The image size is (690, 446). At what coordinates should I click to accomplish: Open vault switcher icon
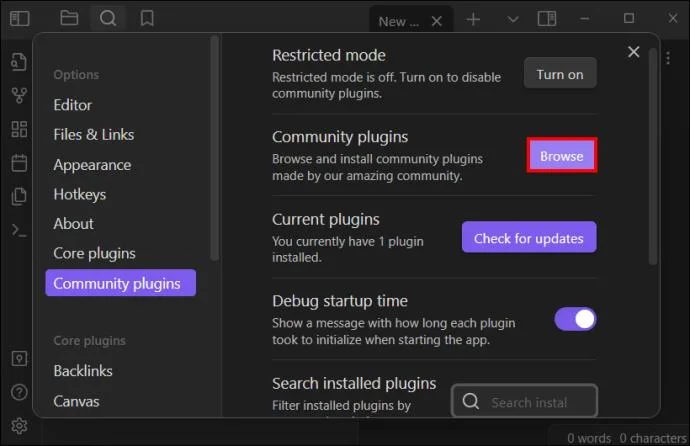click(19, 358)
